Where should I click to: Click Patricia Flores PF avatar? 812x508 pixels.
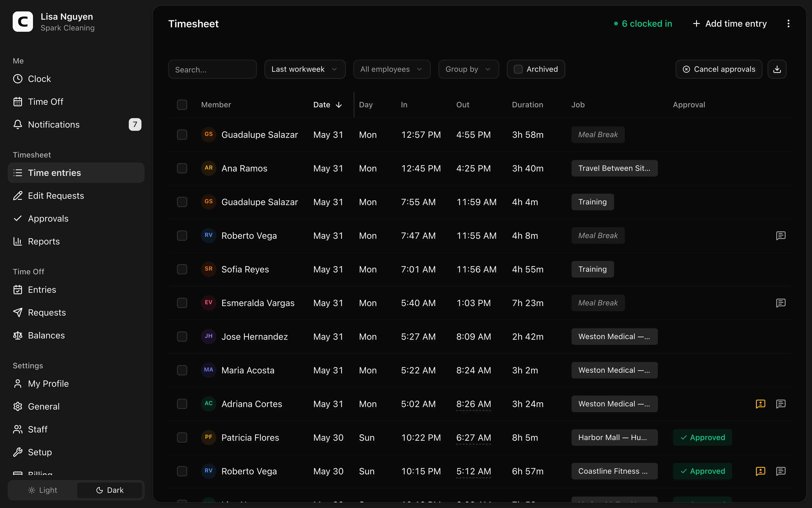pos(208,438)
